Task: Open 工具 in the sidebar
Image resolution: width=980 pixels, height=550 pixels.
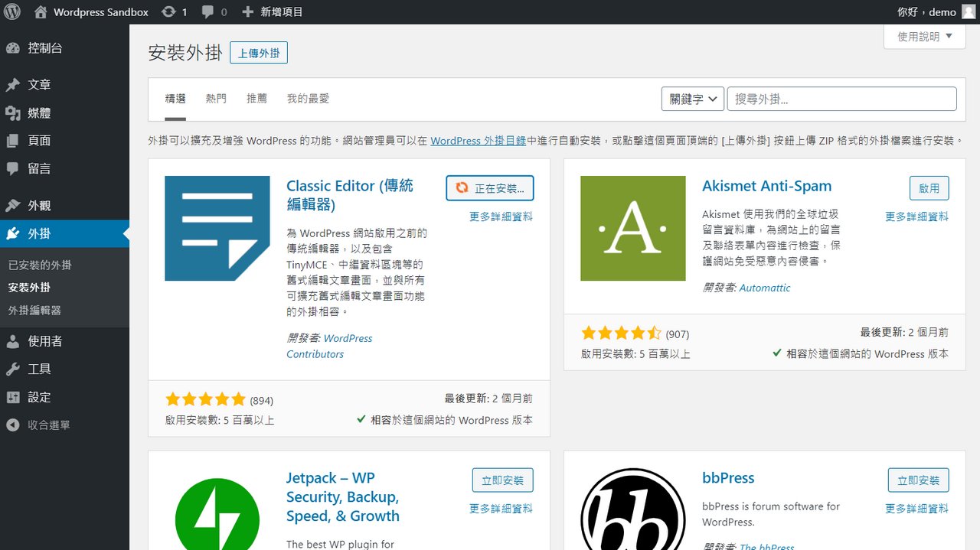Action: tap(39, 369)
